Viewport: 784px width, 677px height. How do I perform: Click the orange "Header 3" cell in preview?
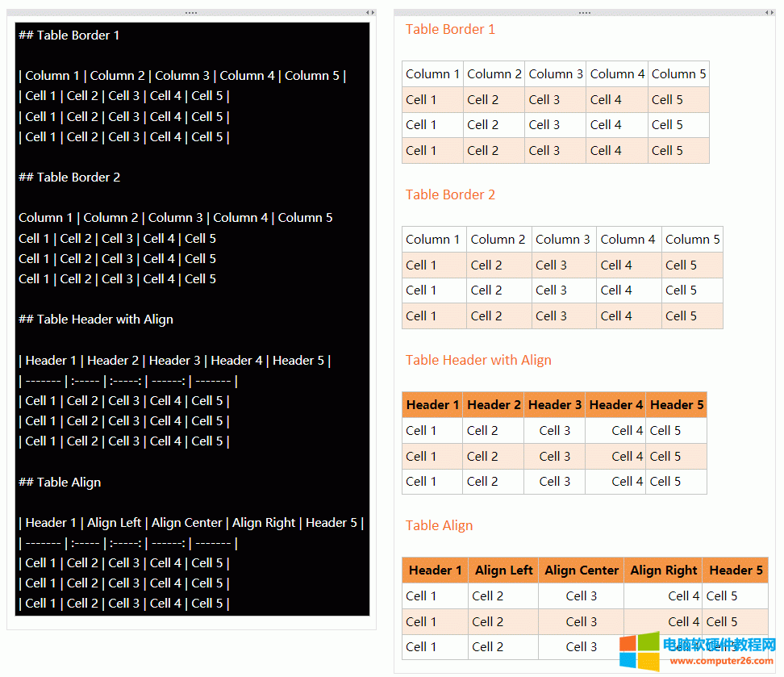pyautogui.click(x=554, y=405)
